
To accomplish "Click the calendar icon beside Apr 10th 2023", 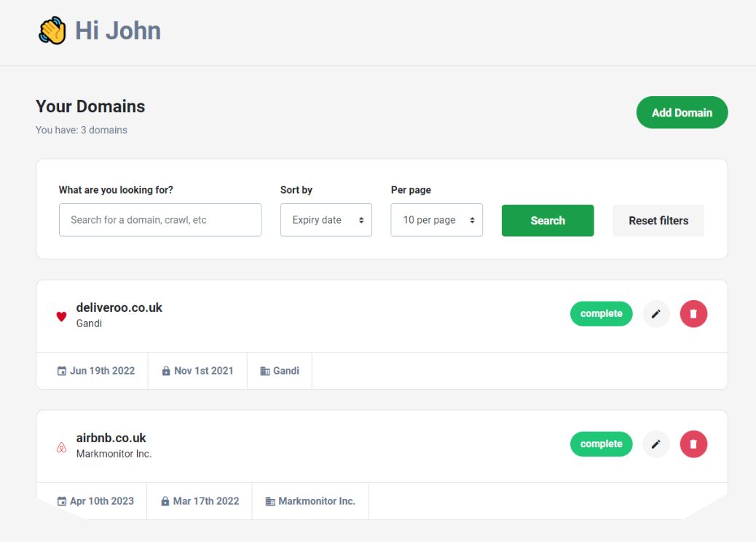I will 62,500.
